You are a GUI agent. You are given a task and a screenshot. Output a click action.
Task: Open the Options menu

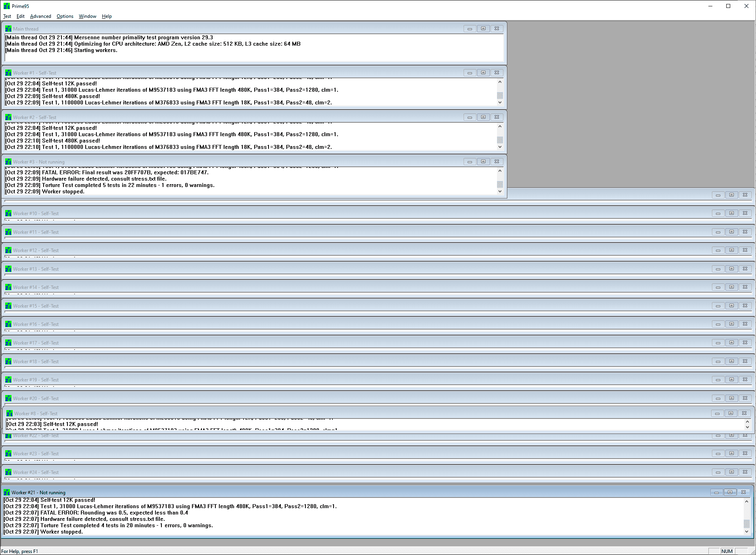[x=65, y=16]
